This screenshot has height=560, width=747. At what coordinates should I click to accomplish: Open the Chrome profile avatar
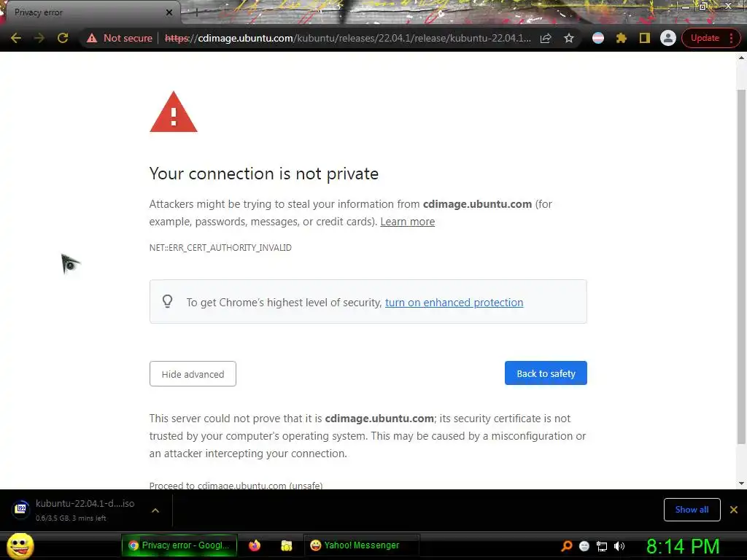(x=668, y=38)
